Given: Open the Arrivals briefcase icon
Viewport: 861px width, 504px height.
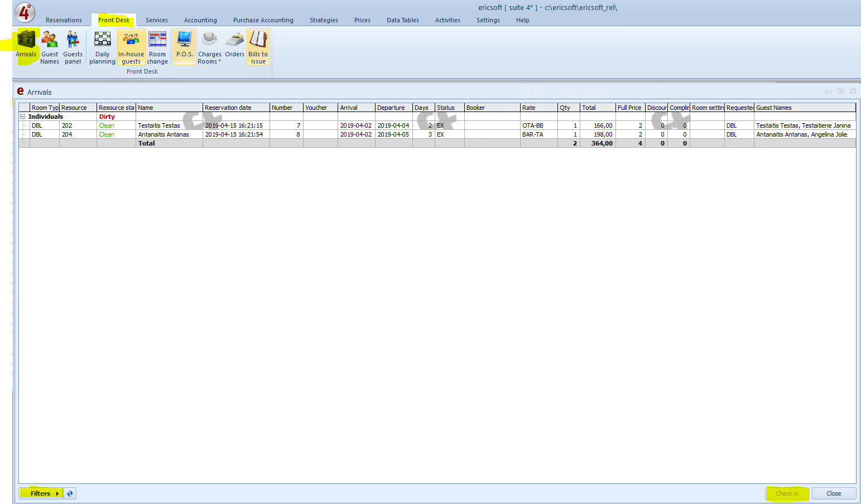Looking at the screenshot, I should coord(26,45).
